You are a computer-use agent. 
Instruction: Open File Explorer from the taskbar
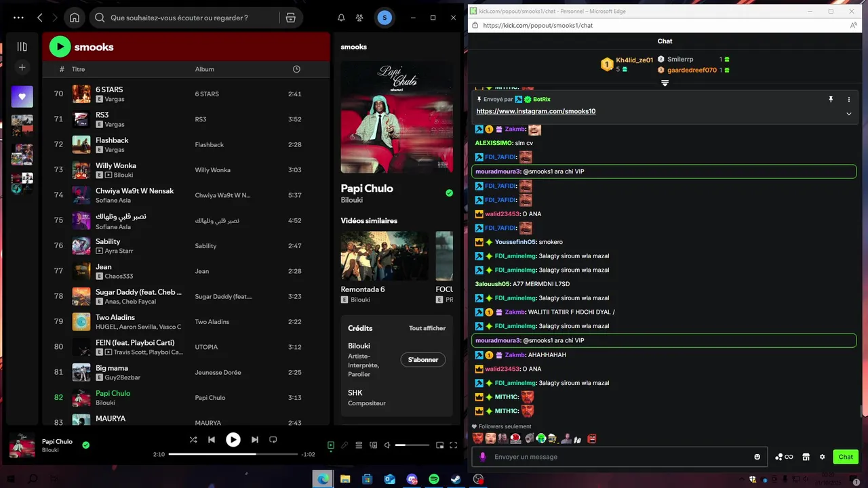[x=345, y=479]
